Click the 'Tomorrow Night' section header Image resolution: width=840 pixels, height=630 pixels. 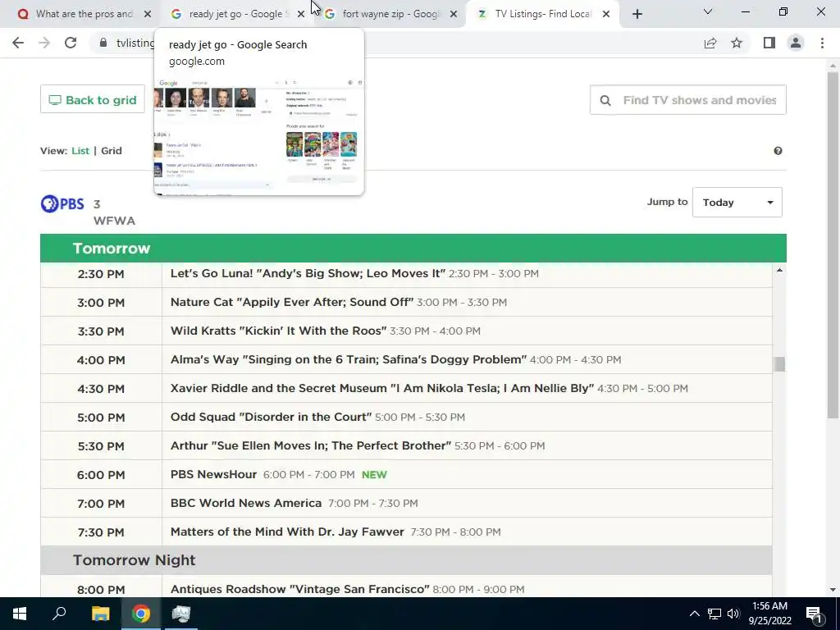406,560
